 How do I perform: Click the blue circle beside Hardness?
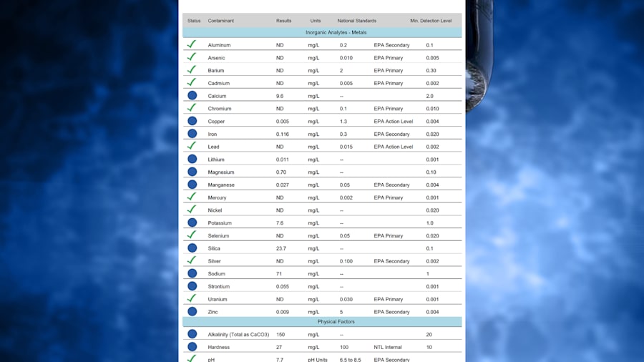click(192, 347)
